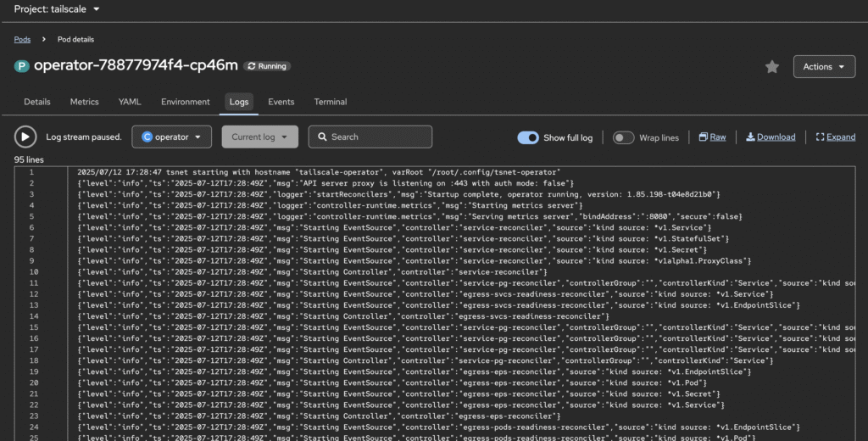
Task: Click the Expand log view link
Action: point(840,137)
